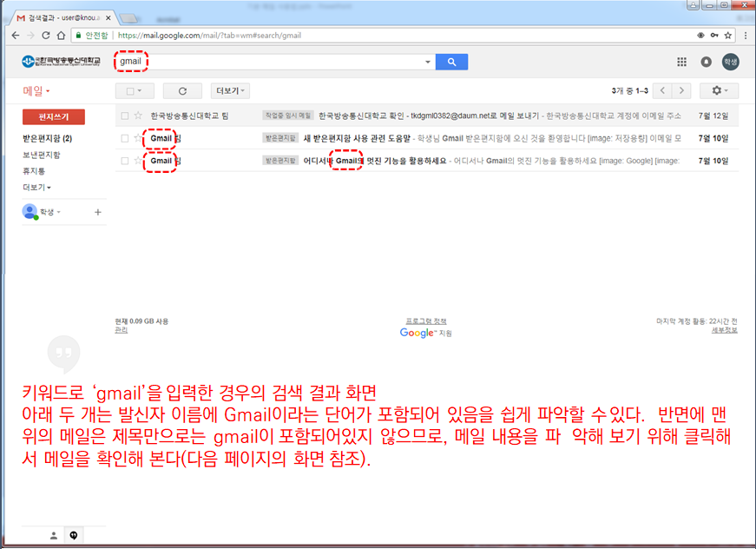The width and height of the screenshot is (756, 549).
Task: Star the 어디서나 Gmail의 멋진 기능 message
Action: point(138,160)
